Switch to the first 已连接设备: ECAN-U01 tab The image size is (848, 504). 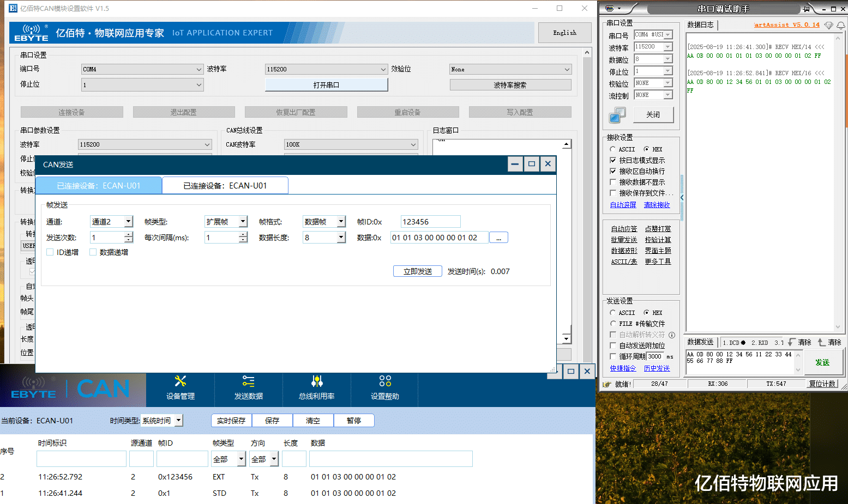click(99, 185)
